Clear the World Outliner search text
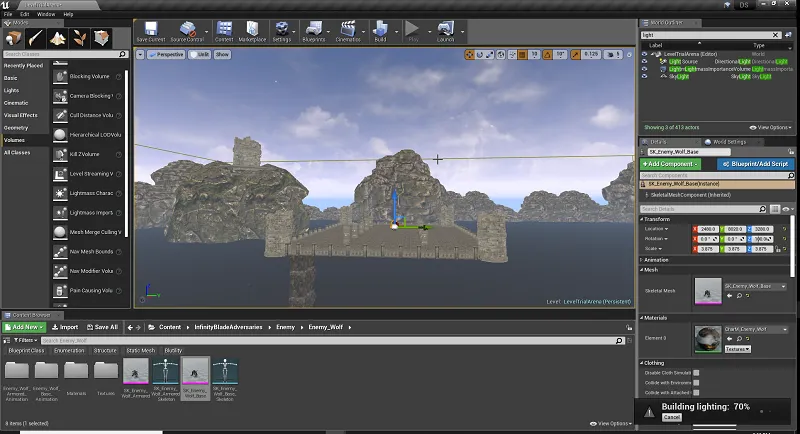800x434 pixels. point(775,35)
